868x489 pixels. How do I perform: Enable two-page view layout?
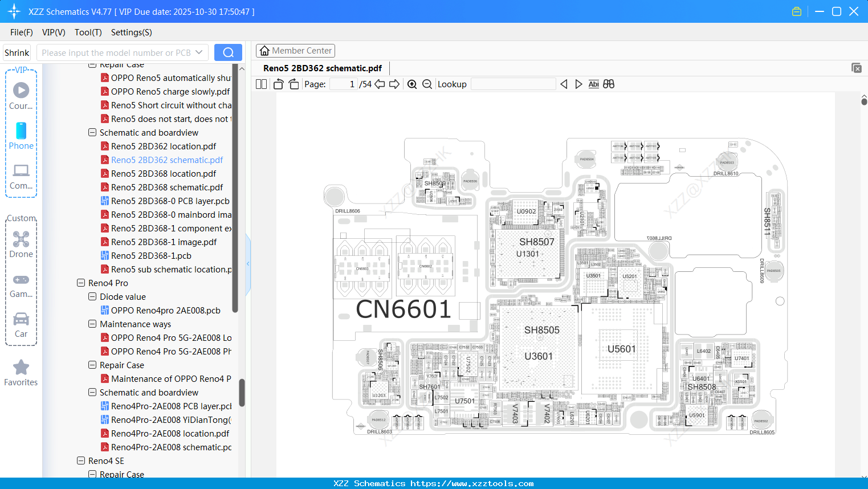[x=260, y=84]
